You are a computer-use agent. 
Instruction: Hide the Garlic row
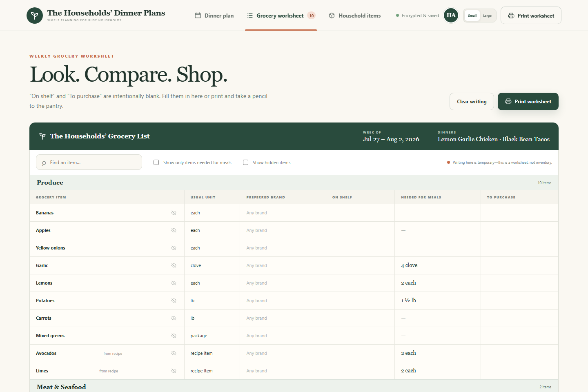(x=174, y=265)
